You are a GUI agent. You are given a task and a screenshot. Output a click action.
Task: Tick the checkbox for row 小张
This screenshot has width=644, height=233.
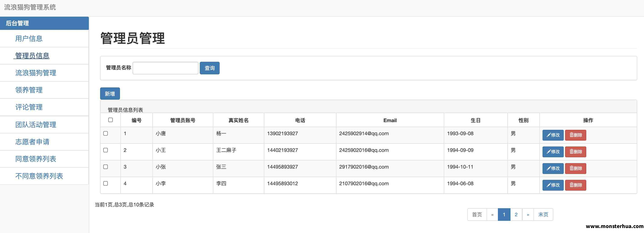coord(106,167)
